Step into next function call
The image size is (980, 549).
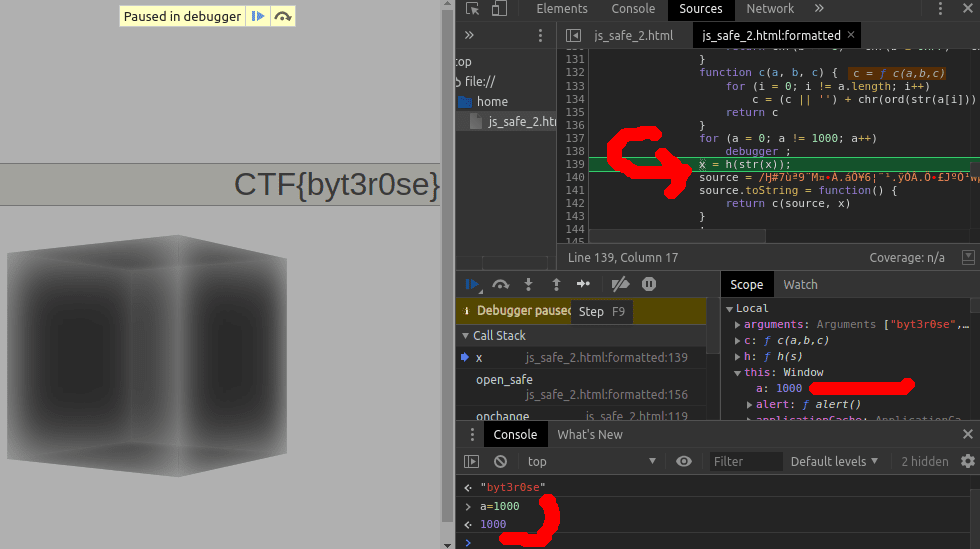pyautogui.click(x=529, y=285)
